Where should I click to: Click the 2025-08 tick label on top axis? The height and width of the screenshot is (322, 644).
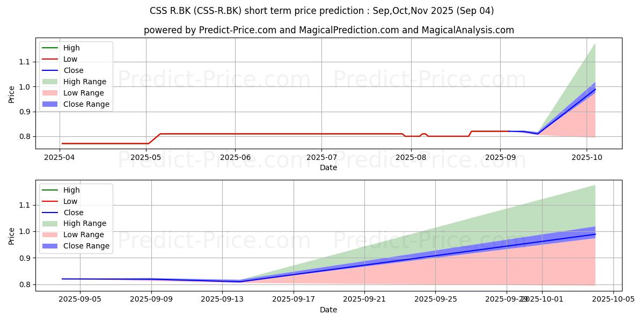coord(411,157)
